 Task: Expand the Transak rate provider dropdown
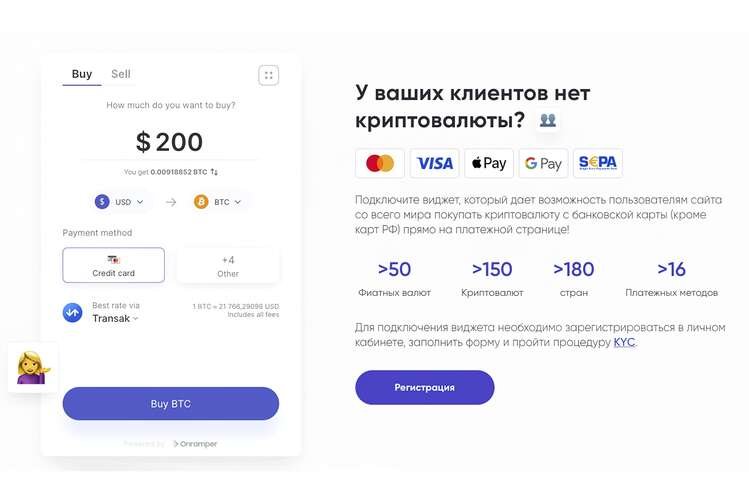(116, 319)
